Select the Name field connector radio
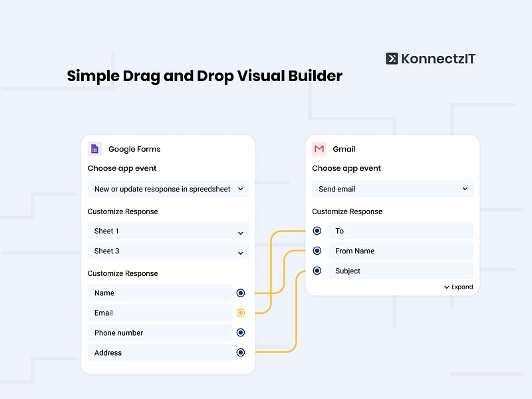 pos(241,293)
